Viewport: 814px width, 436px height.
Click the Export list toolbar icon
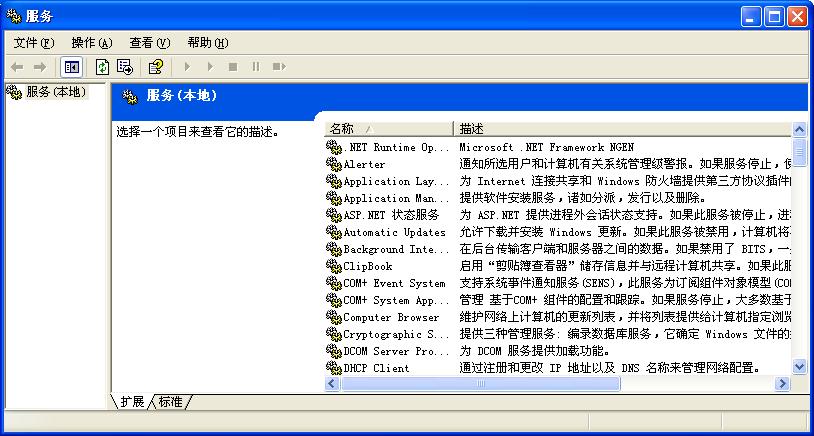(125, 67)
